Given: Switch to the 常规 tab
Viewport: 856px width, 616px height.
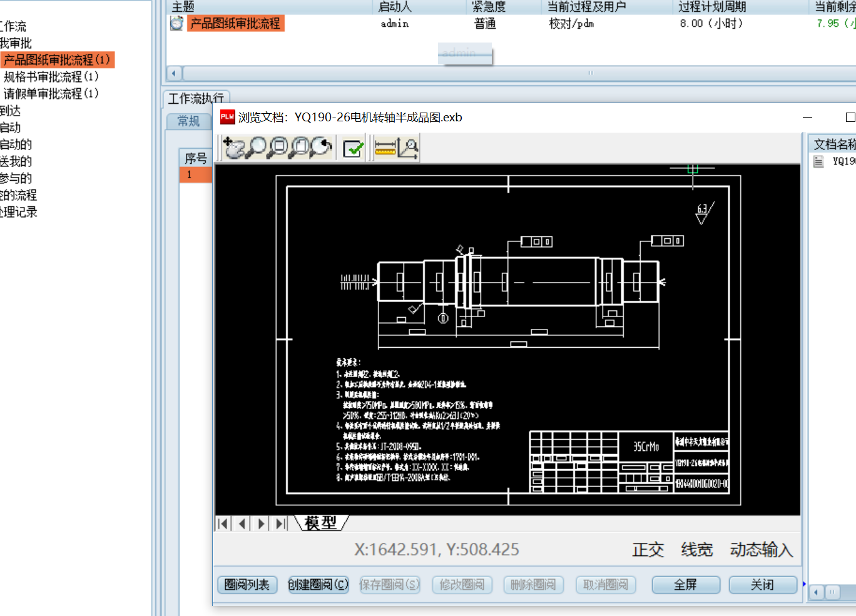Looking at the screenshot, I should tap(188, 121).
